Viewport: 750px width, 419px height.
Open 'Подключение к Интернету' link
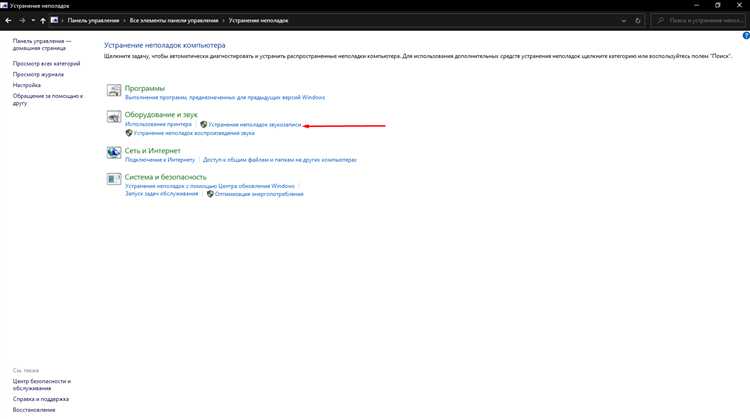point(160,160)
